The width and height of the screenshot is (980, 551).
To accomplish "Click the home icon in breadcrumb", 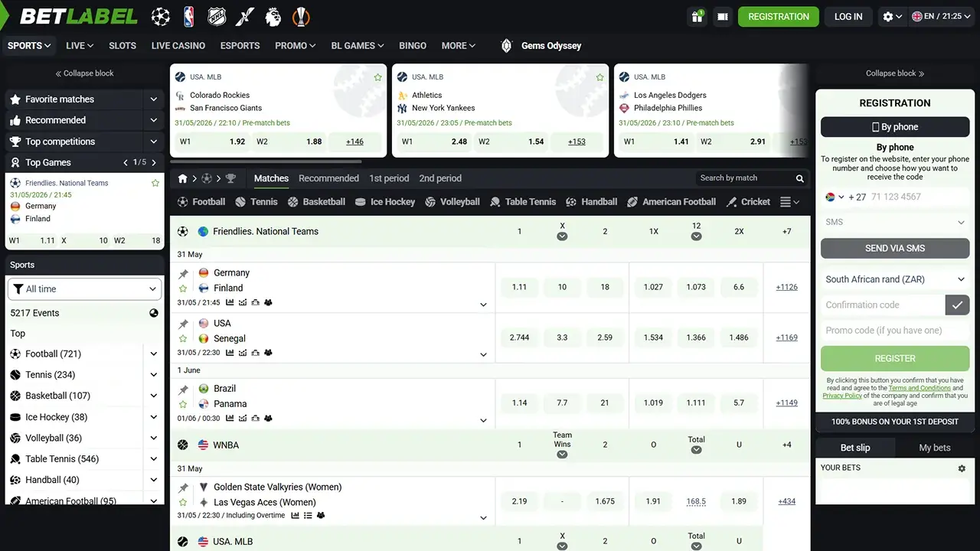I will [x=183, y=178].
